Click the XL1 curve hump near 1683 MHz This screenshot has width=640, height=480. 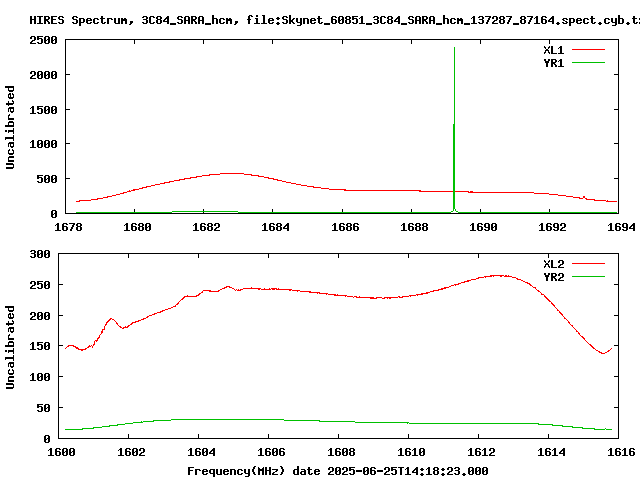233,173
